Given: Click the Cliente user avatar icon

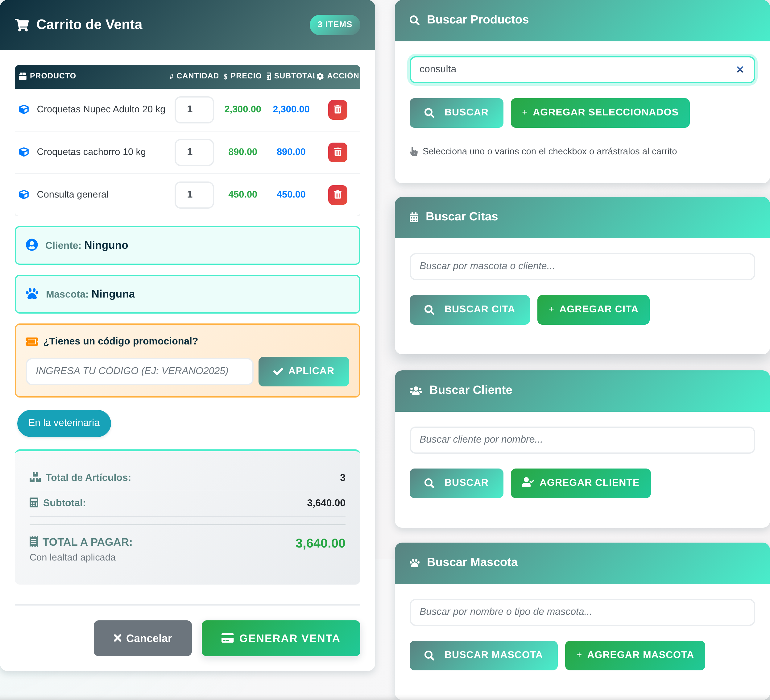Looking at the screenshot, I should pos(32,245).
